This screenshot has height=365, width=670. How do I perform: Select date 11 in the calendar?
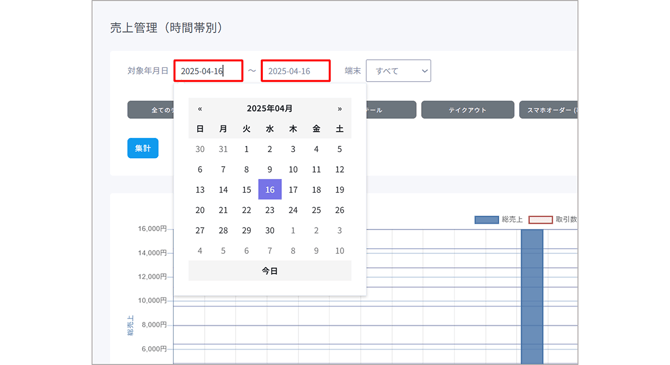click(x=316, y=170)
